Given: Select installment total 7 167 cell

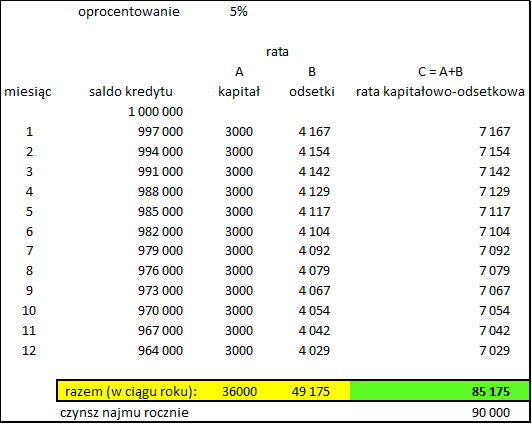Looking at the screenshot, I should click(x=494, y=132).
